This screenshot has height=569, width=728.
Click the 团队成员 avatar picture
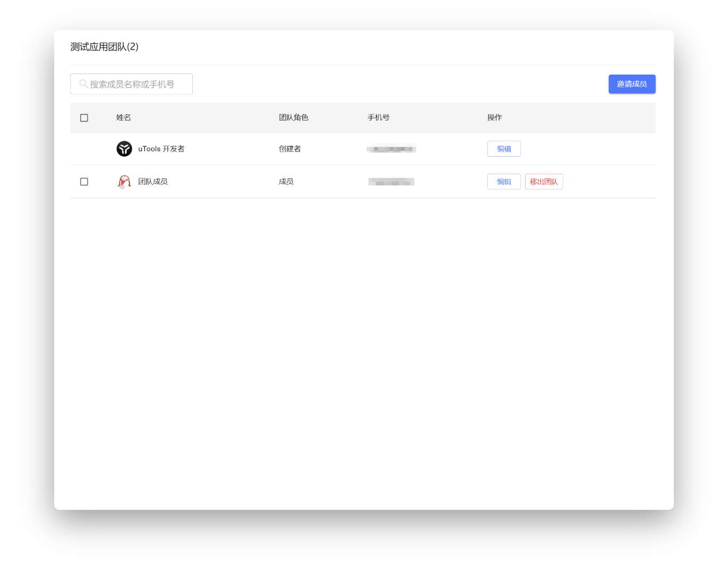(124, 182)
